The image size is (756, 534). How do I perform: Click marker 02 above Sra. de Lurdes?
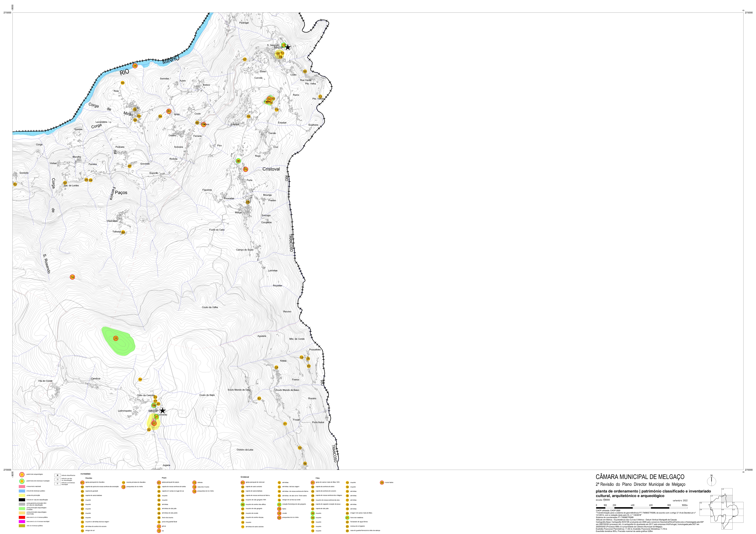[x=65, y=183]
